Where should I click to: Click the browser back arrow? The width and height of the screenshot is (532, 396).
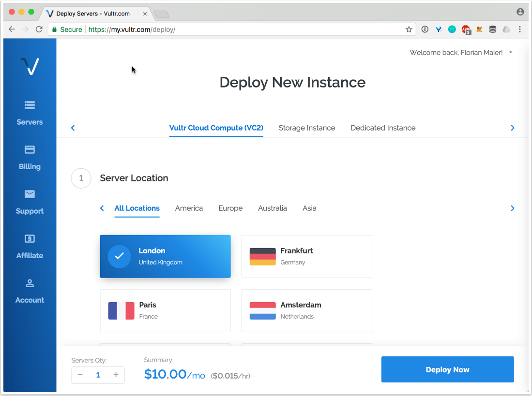coord(12,29)
